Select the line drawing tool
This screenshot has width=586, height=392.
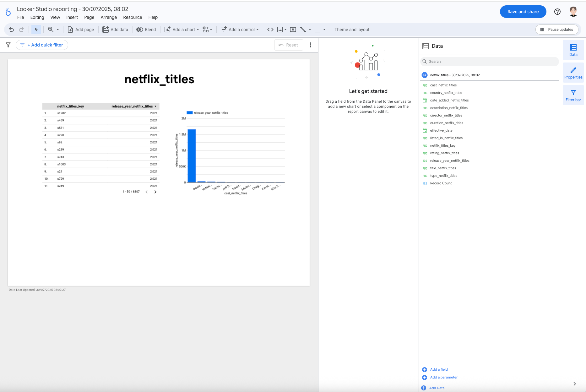pos(303,30)
